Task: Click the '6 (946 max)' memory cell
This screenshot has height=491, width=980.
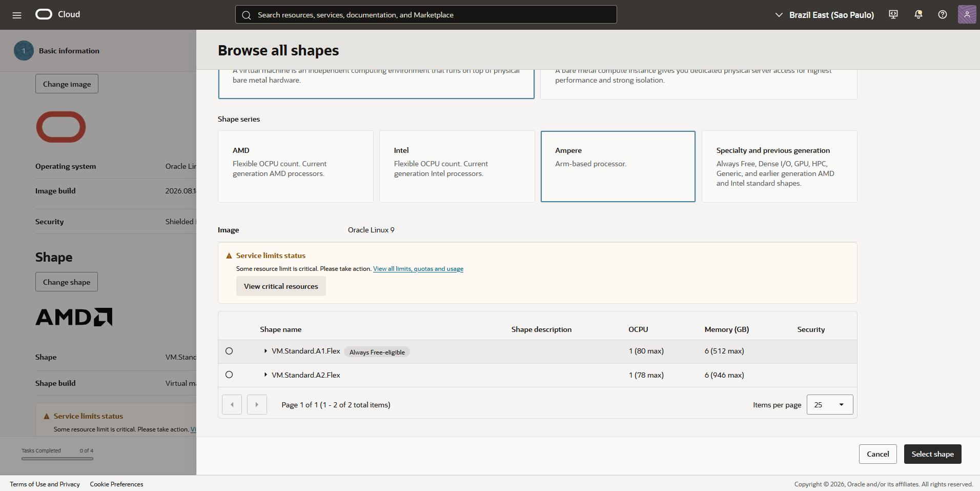Action: (x=724, y=375)
